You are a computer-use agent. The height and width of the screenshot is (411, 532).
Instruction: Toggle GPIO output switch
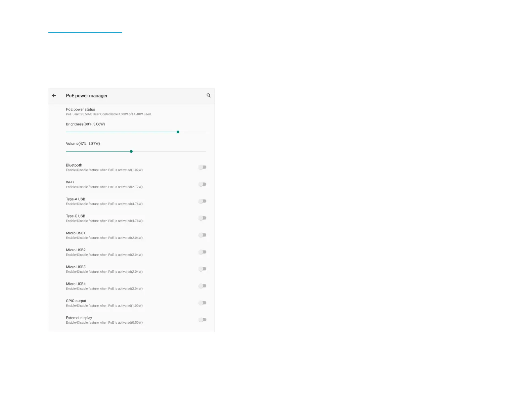[202, 303]
